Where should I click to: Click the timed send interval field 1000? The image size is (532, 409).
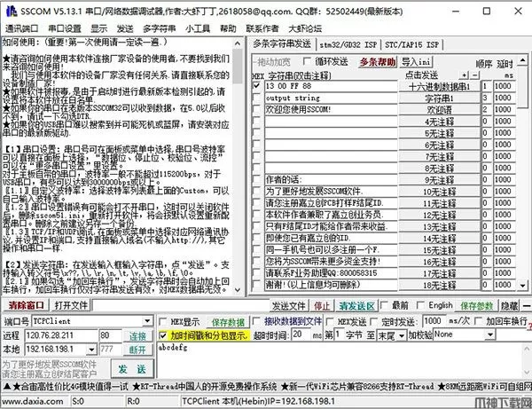click(x=434, y=321)
